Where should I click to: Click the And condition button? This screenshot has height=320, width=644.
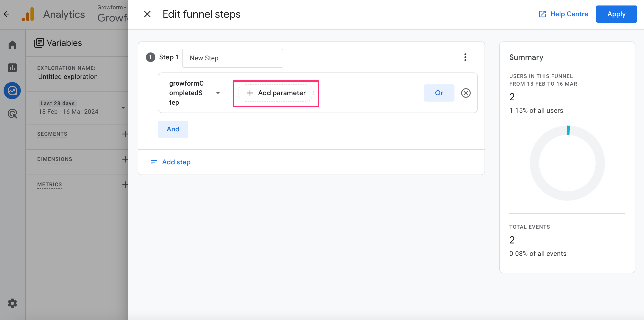click(173, 129)
